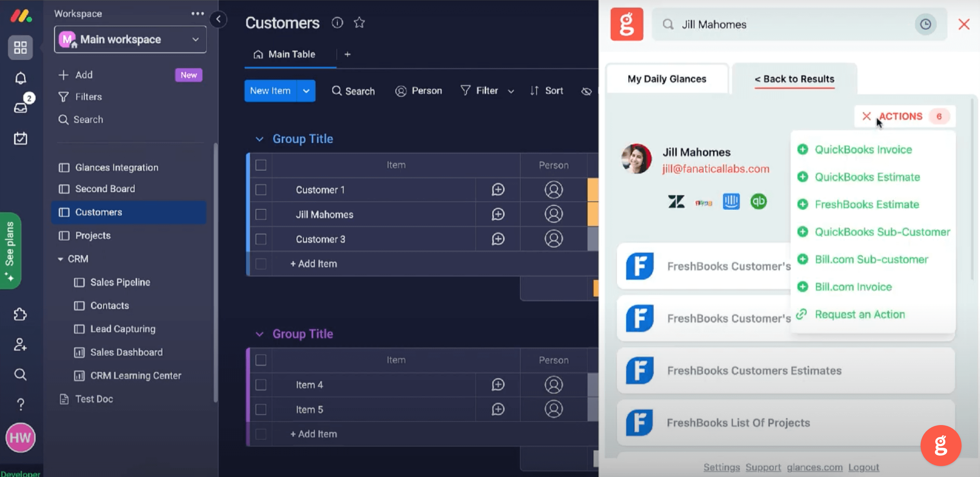980x477 pixels.
Task: Open Zendesk icon under Jill Mahomes
Action: [x=676, y=202]
